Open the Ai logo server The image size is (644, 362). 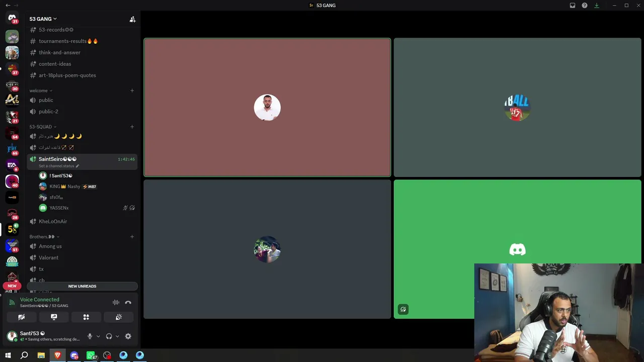click(x=12, y=100)
